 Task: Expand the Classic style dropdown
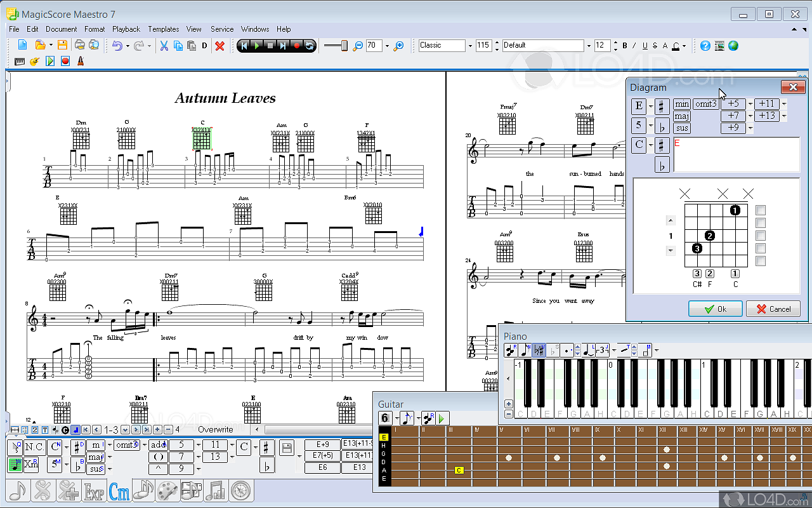pyautogui.click(x=470, y=46)
